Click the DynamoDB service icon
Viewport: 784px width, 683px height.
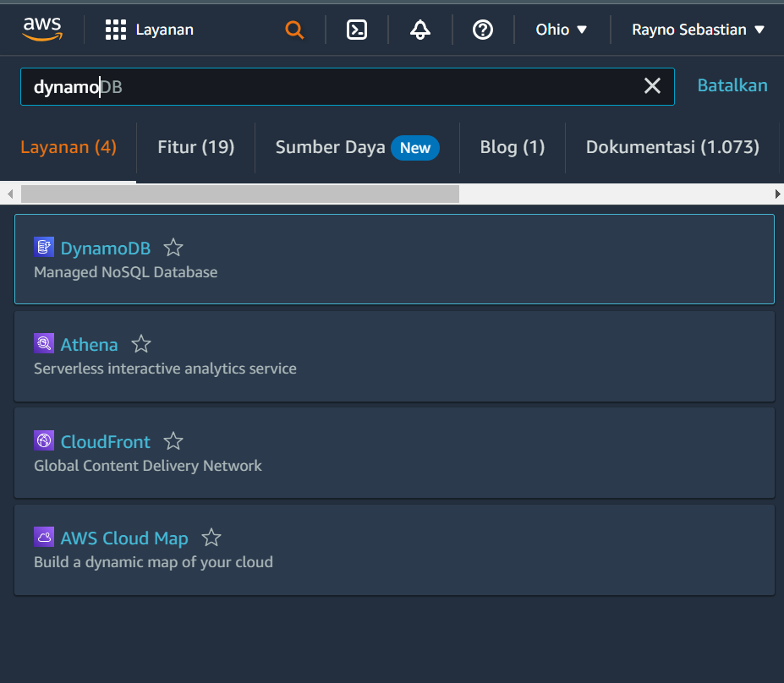(x=44, y=246)
